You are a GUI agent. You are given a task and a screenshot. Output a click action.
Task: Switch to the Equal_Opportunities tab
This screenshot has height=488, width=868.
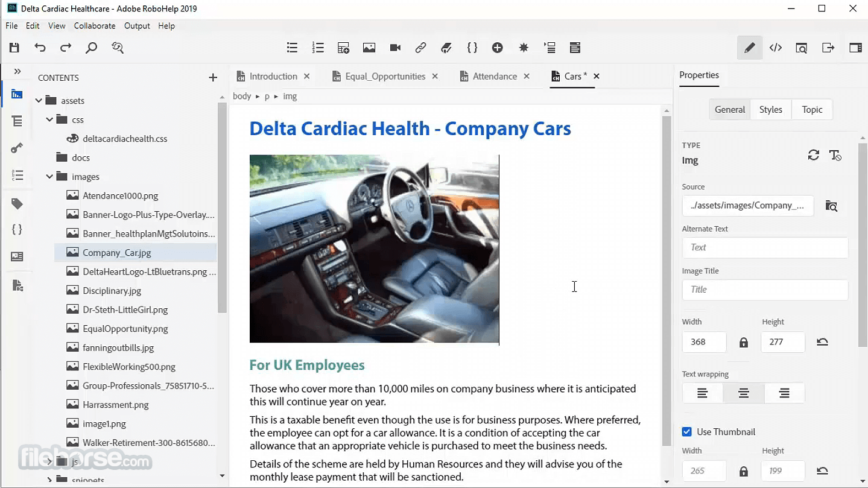pos(385,76)
